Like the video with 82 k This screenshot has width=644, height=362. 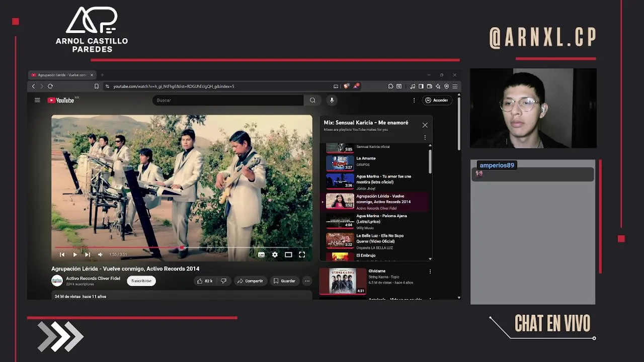click(205, 281)
